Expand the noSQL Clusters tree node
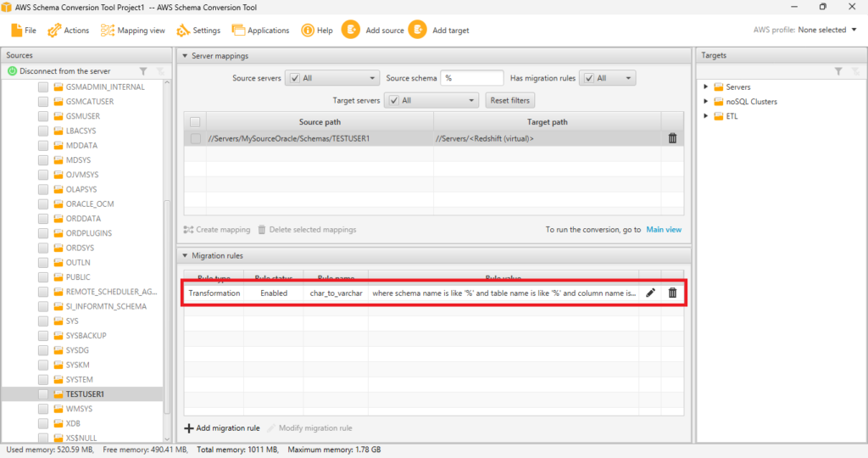Image resolution: width=868 pixels, height=458 pixels. pyautogui.click(x=705, y=102)
